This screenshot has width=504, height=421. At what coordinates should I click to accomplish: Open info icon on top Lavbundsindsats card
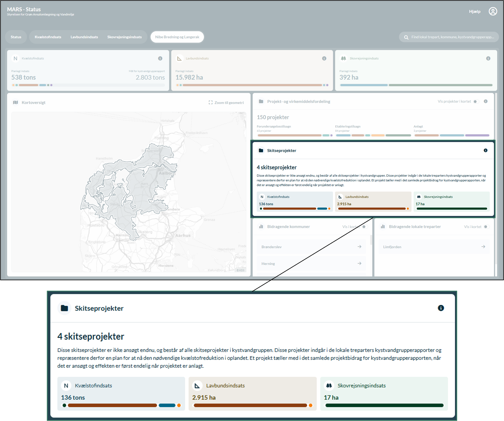pyautogui.click(x=324, y=58)
